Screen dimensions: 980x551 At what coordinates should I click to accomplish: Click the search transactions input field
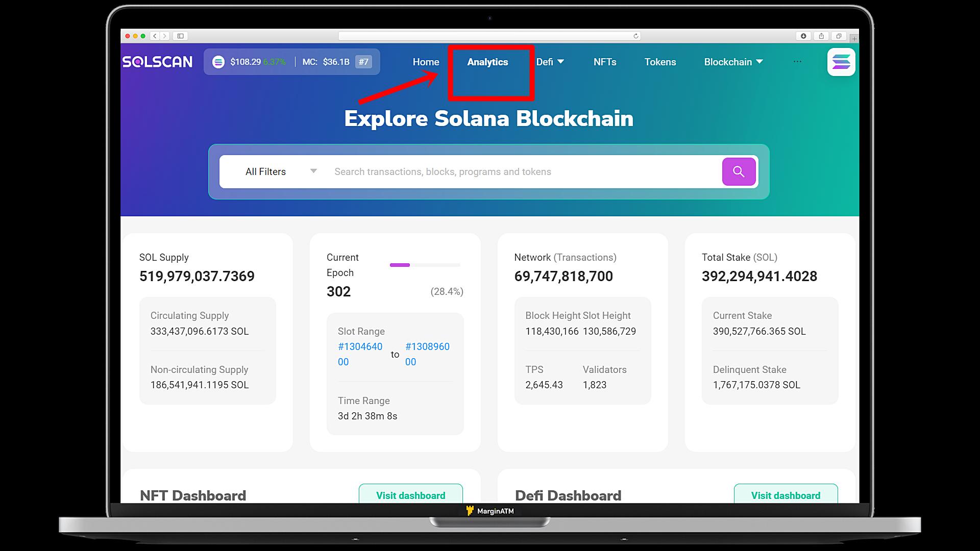523,171
